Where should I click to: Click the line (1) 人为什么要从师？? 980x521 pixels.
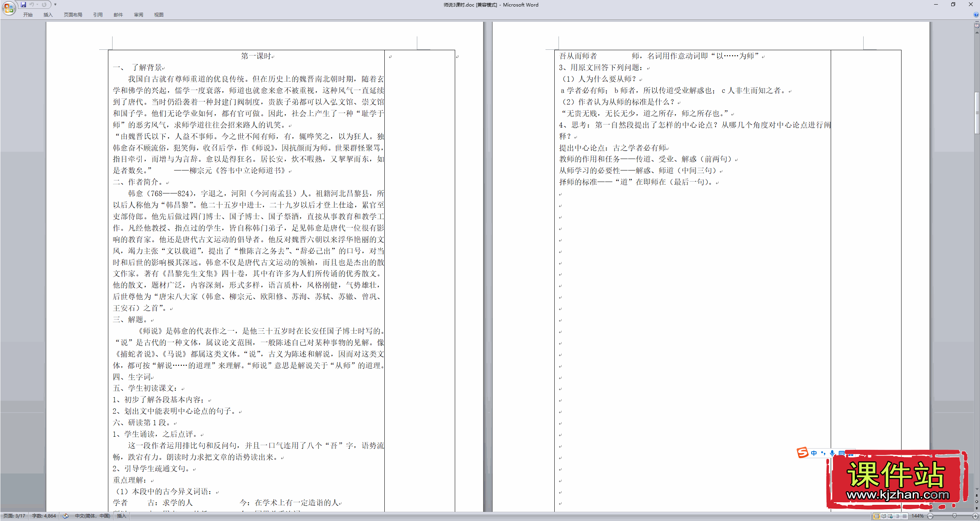coord(599,79)
